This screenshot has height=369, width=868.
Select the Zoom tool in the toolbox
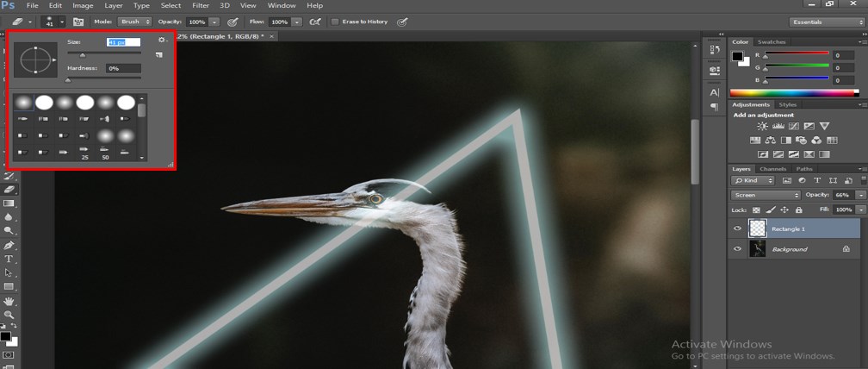click(x=9, y=316)
